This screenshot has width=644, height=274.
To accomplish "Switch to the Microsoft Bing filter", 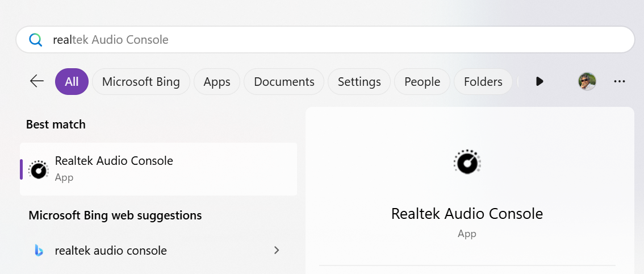I will click(x=141, y=82).
